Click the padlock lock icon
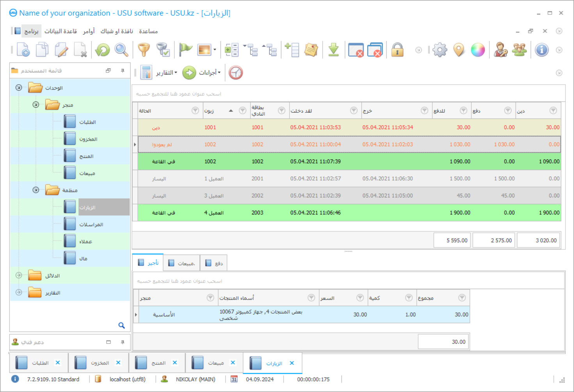 [397, 50]
